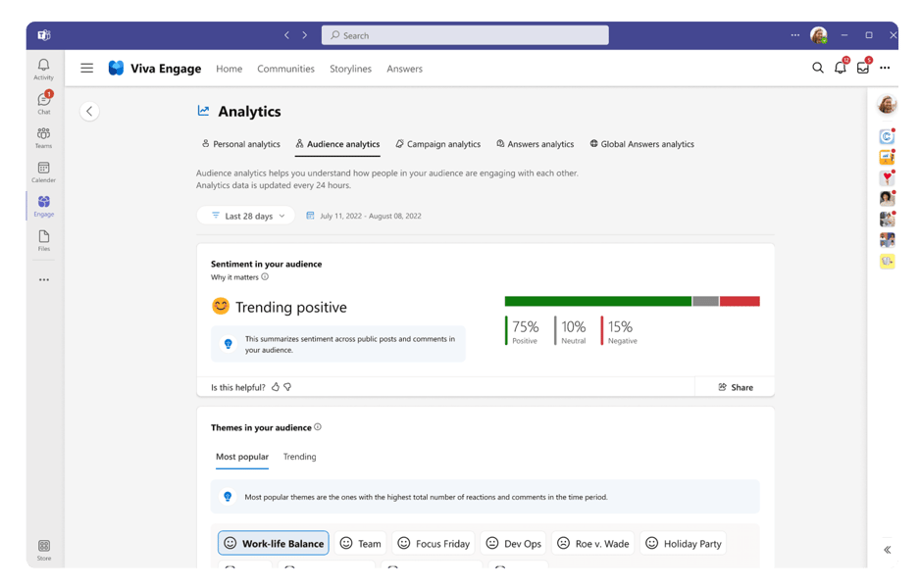Open the Store in Teams sidebar
The image size is (920, 588).
pos(44,550)
